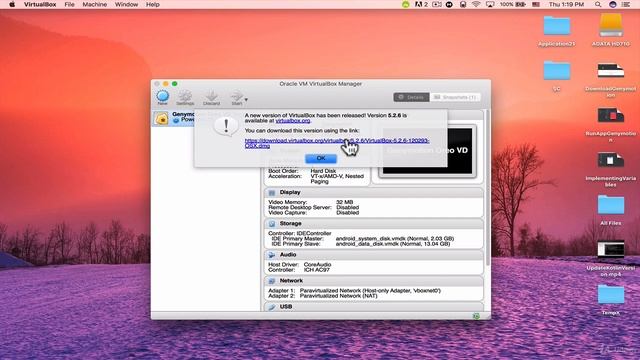Click the Start arrow toolbar icon

[x=237, y=98]
